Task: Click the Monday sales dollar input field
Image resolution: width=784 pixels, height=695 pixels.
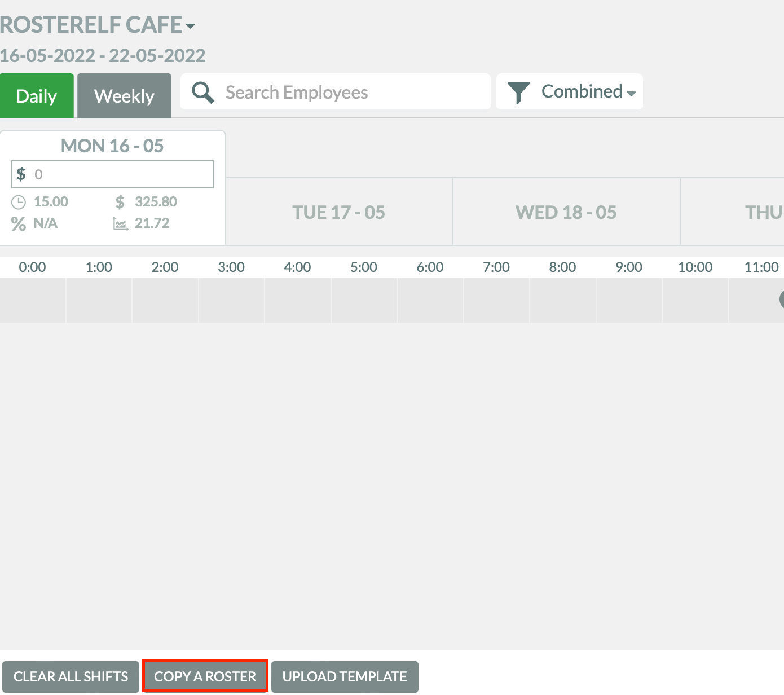Action: click(x=113, y=174)
